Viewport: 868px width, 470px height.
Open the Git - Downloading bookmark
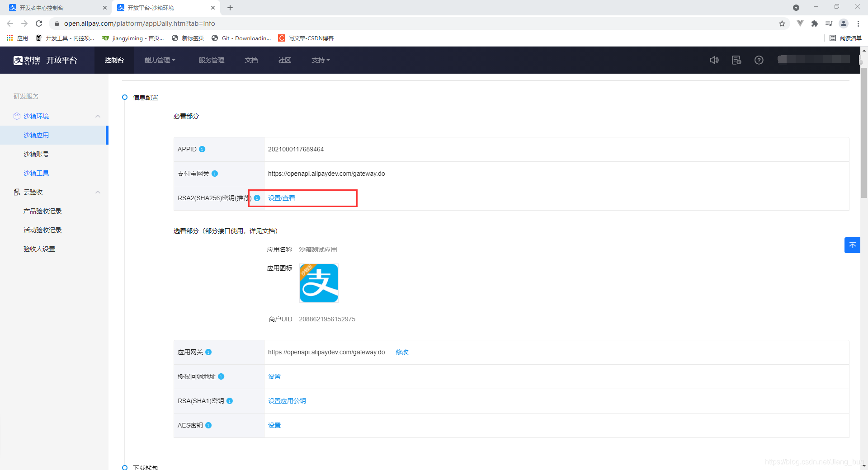tap(241, 38)
